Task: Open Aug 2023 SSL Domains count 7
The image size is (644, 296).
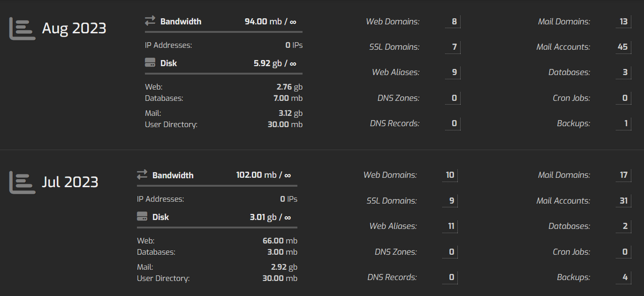Action: tap(454, 47)
